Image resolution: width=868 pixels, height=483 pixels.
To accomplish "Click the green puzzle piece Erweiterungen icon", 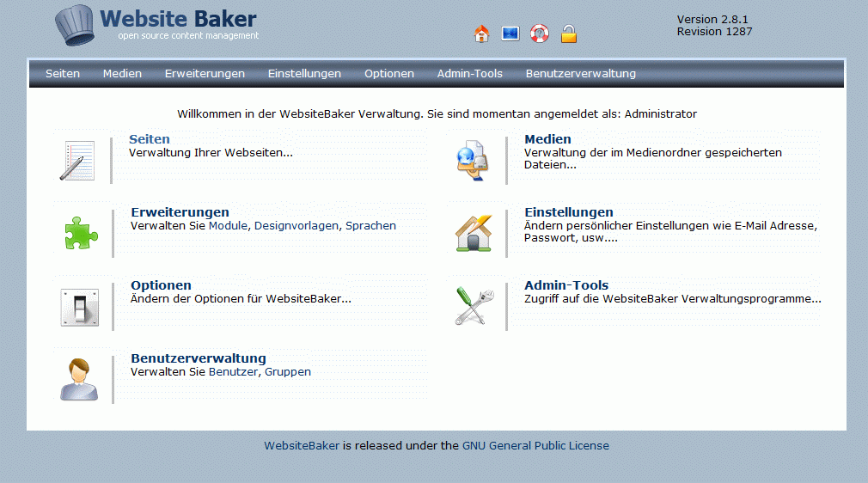I will pyautogui.click(x=81, y=233).
